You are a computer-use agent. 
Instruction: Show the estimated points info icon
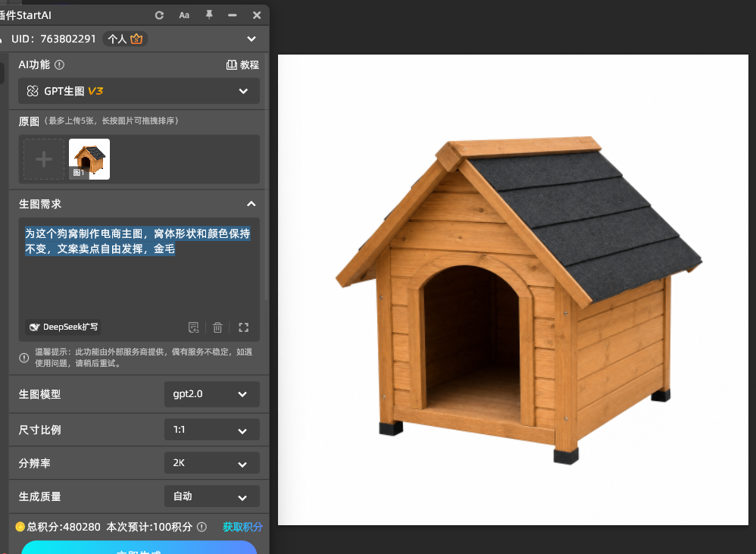tap(202, 527)
